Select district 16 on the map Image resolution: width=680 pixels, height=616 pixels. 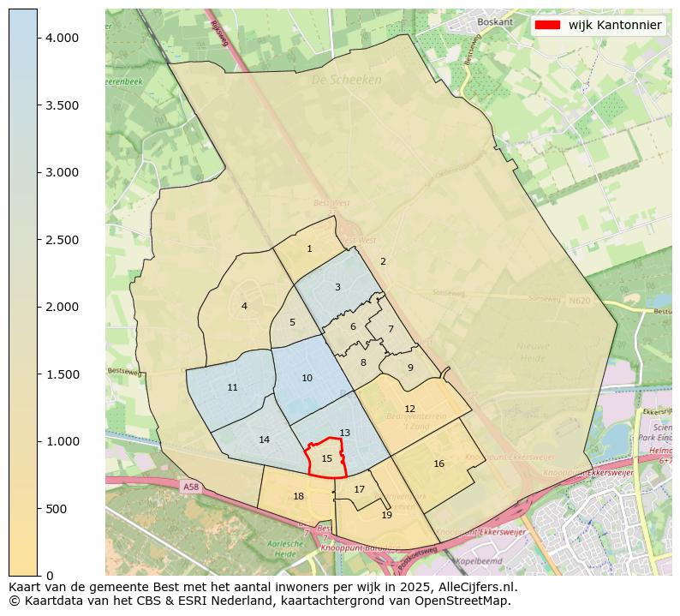pos(438,464)
